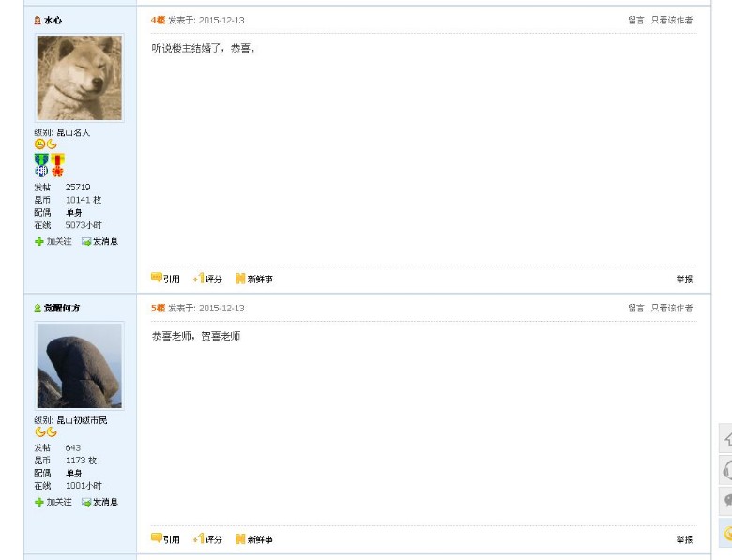Report the 4th floor post with 举报
Viewport: 732px width, 560px height.
click(684, 280)
